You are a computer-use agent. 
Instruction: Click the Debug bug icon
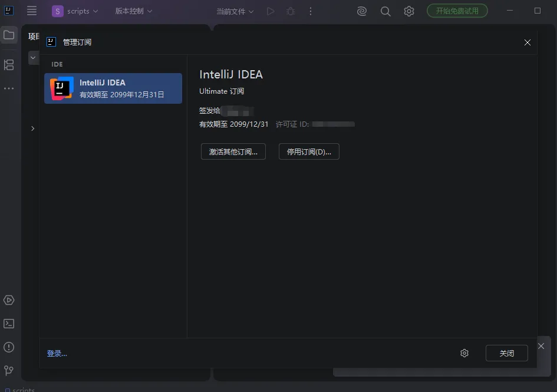tap(291, 11)
